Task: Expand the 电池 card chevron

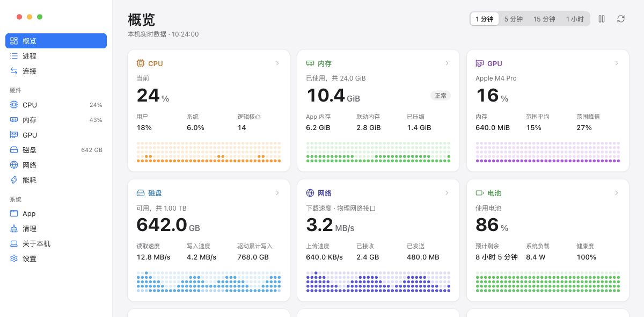Action: 617,193
